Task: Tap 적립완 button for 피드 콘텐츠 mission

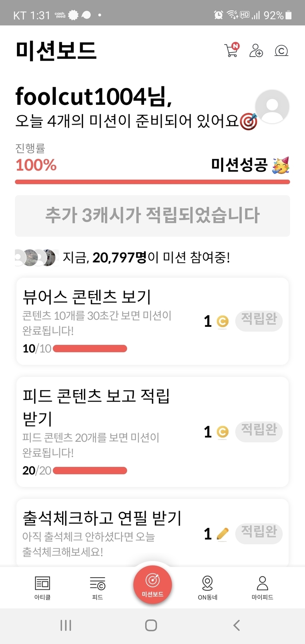Action: [259, 431]
